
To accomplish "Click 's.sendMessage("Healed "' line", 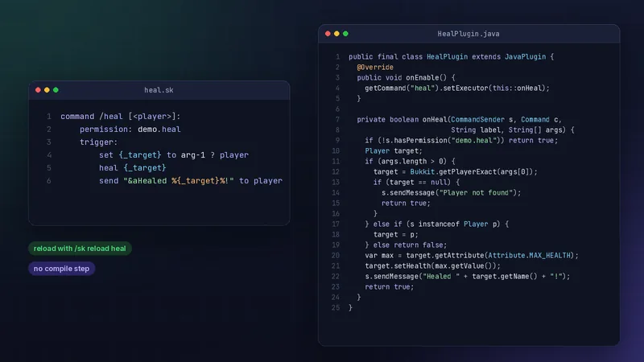I will [468, 277].
